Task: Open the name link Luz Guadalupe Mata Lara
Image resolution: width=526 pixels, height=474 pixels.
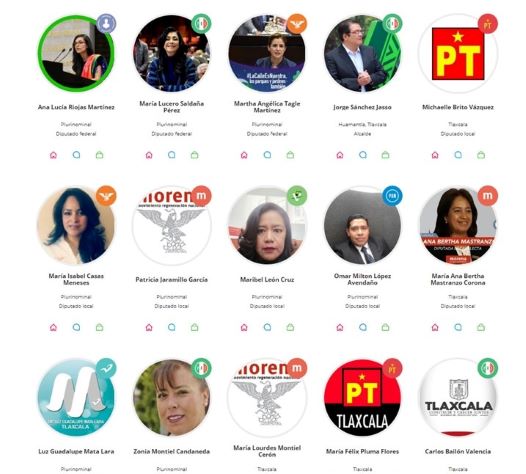Action: pos(76,452)
